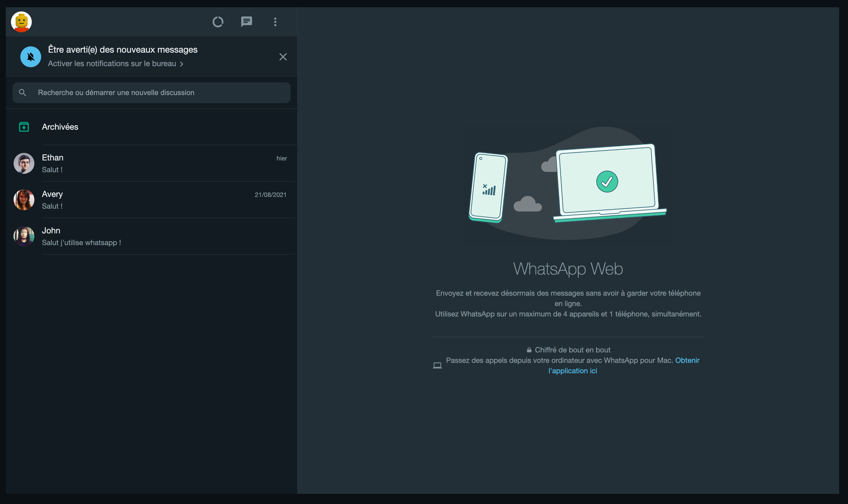Open the Status circle icon

tap(218, 22)
